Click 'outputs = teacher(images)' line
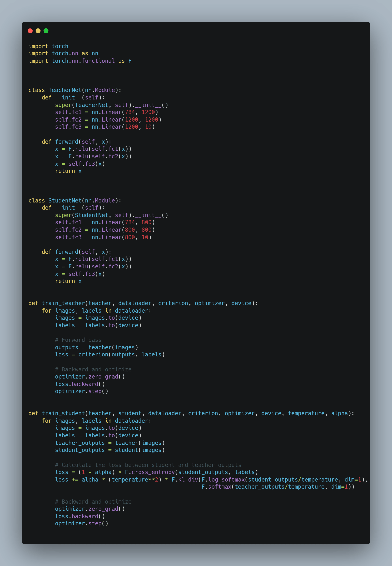The width and height of the screenshot is (392, 566). tap(97, 347)
